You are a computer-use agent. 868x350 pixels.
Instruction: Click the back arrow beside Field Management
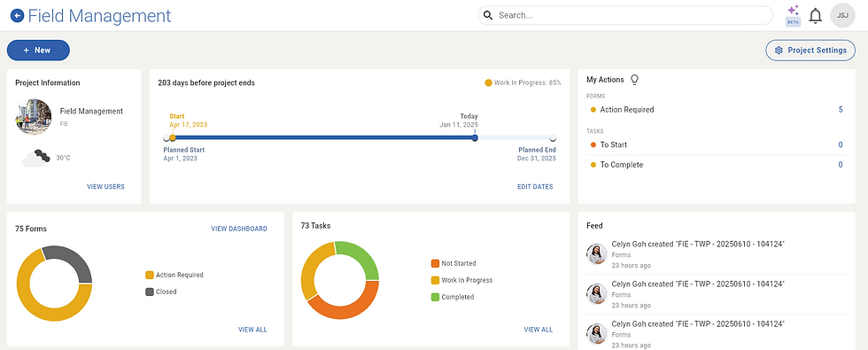click(17, 16)
